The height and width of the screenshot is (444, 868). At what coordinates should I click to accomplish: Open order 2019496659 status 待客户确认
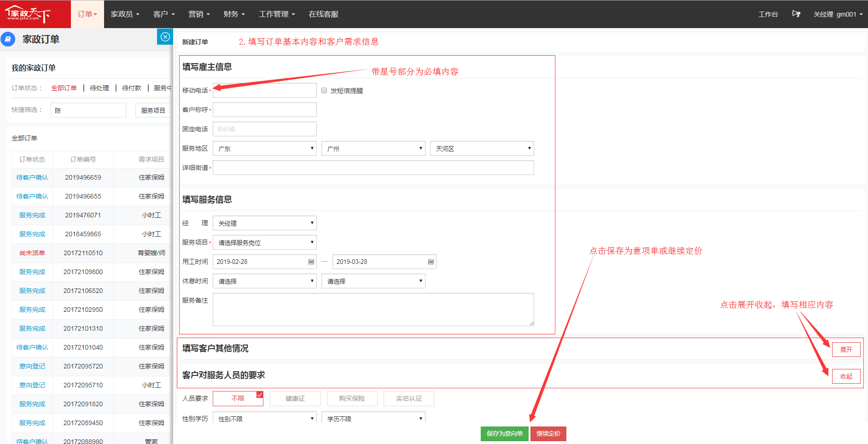32,177
